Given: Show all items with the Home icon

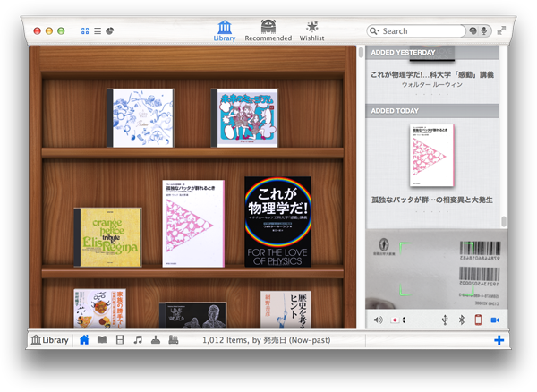Looking at the screenshot, I should tap(84, 340).
